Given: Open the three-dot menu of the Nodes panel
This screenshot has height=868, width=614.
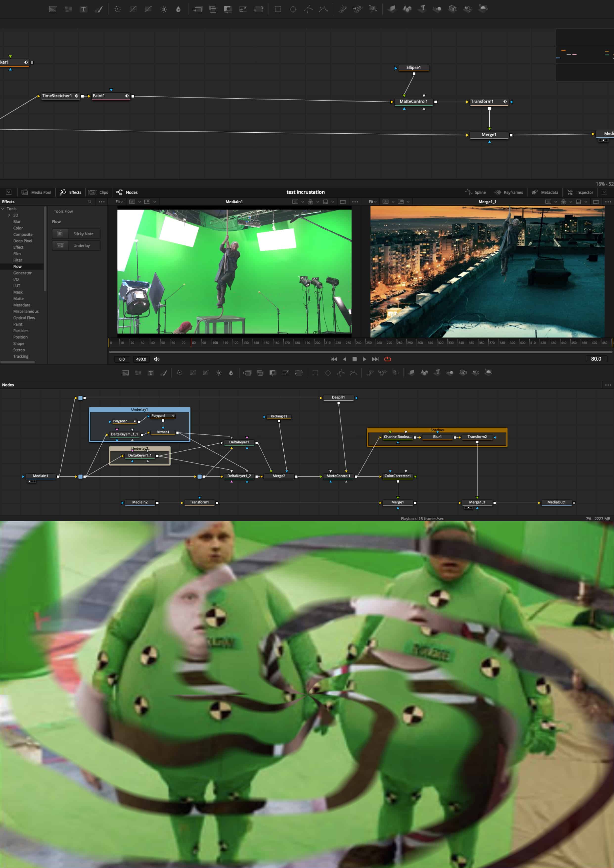Looking at the screenshot, I should [608, 385].
